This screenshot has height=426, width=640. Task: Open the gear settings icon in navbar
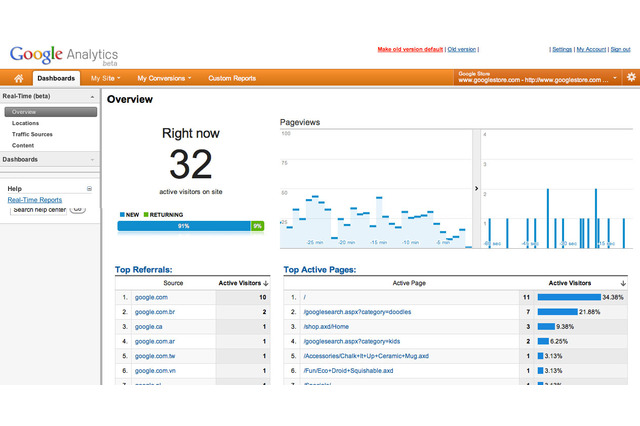coord(630,77)
